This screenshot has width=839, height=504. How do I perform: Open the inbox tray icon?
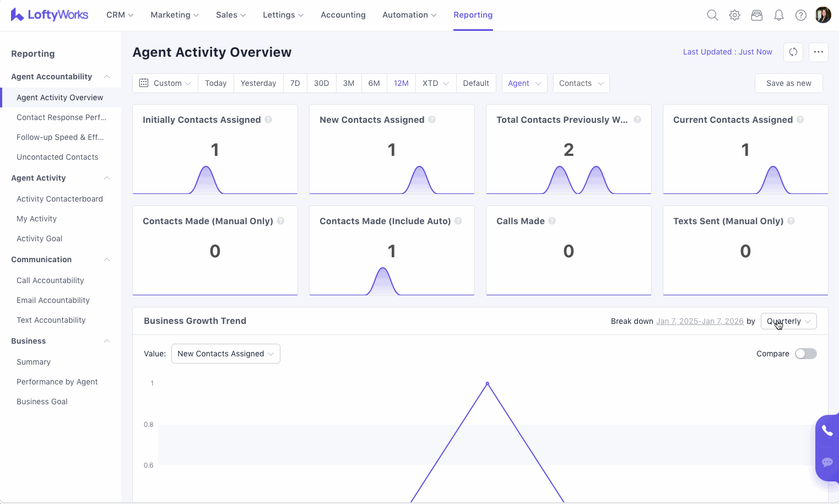tap(756, 15)
